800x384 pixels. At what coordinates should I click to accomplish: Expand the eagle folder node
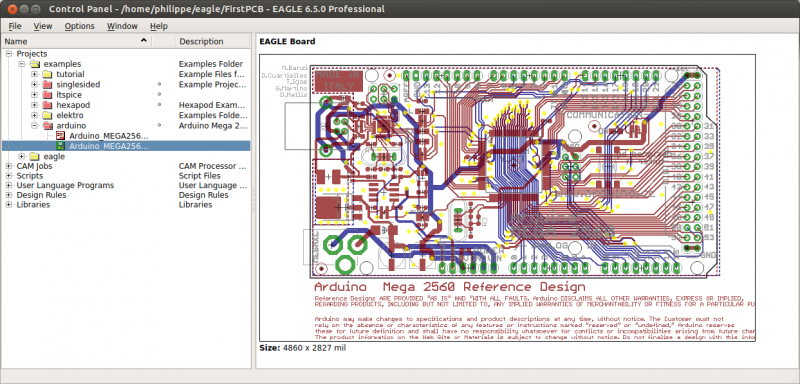(x=22, y=156)
